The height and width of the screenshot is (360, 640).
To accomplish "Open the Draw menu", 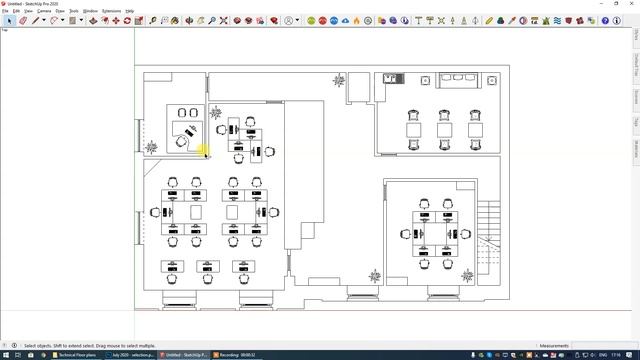I will pyautogui.click(x=60, y=11).
